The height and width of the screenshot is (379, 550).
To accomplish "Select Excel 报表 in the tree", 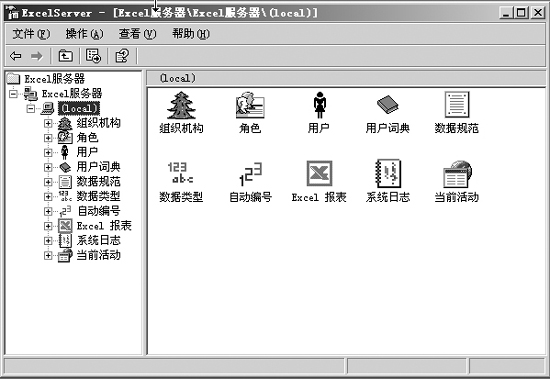I will coord(104,226).
